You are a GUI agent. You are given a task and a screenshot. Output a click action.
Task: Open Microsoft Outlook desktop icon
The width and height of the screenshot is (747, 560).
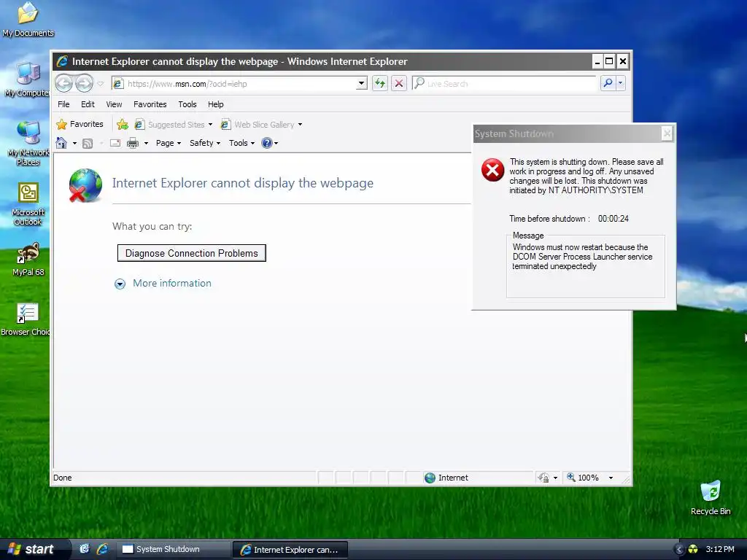coord(28,204)
